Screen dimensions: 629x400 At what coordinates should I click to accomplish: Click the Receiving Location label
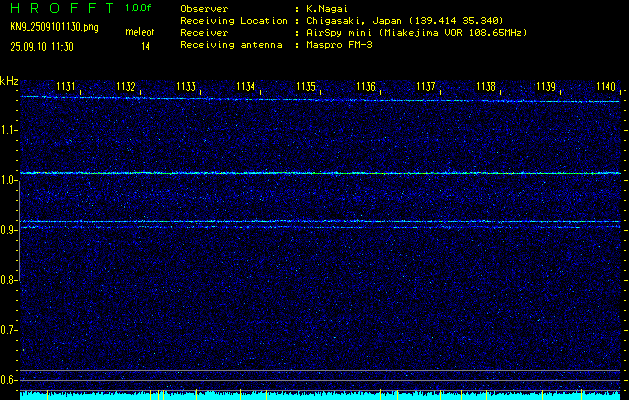click(234, 21)
